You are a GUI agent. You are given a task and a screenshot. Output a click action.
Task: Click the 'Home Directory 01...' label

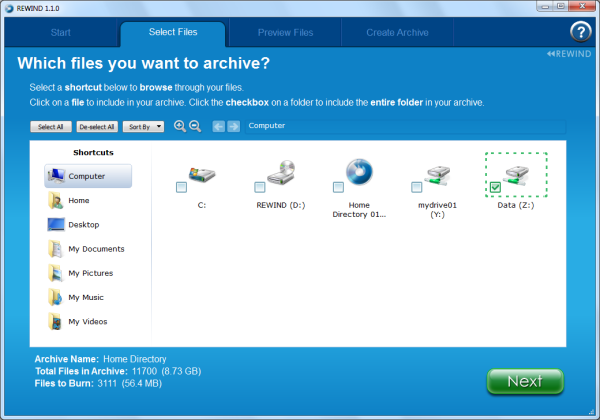tap(359, 210)
